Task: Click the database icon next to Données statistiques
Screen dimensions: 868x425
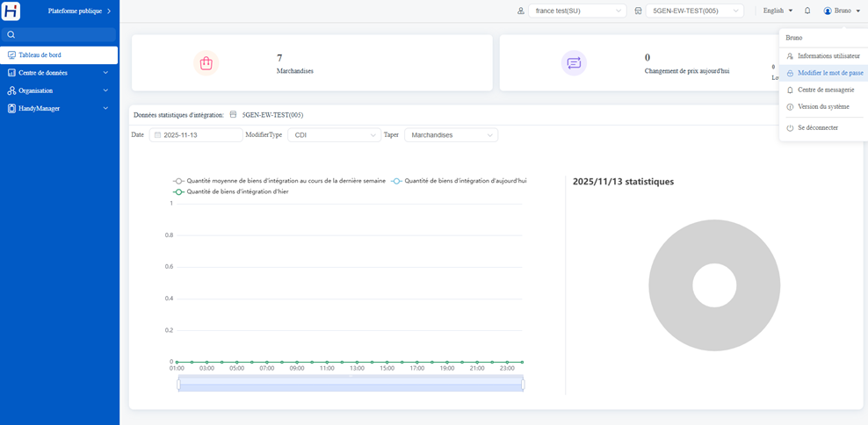Action: tap(233, 114)
